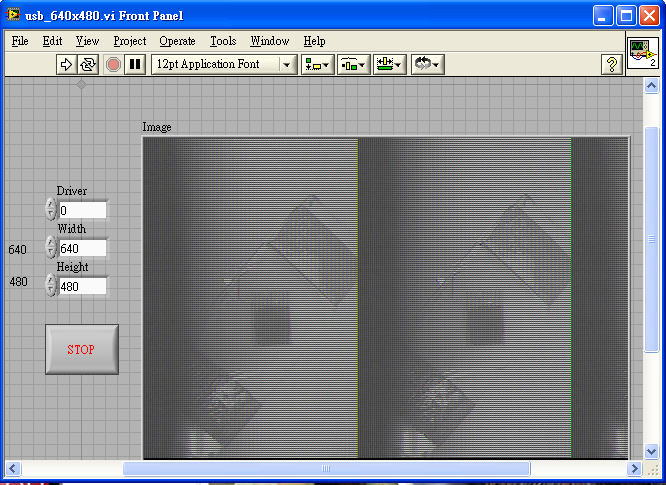
Task: Increment the Width numeric control
Action: [51, 242]
